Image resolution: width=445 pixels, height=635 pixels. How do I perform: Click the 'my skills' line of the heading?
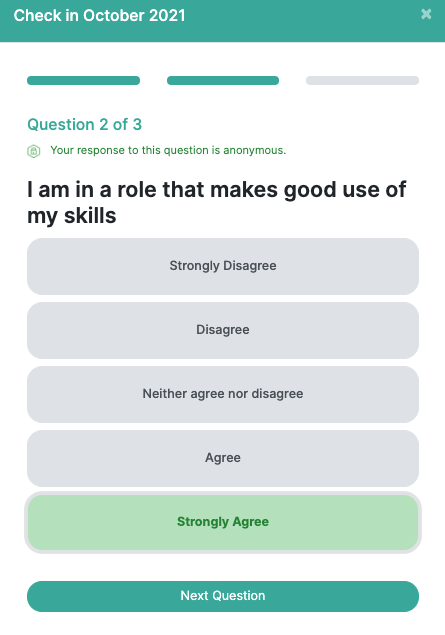point(72,216)
